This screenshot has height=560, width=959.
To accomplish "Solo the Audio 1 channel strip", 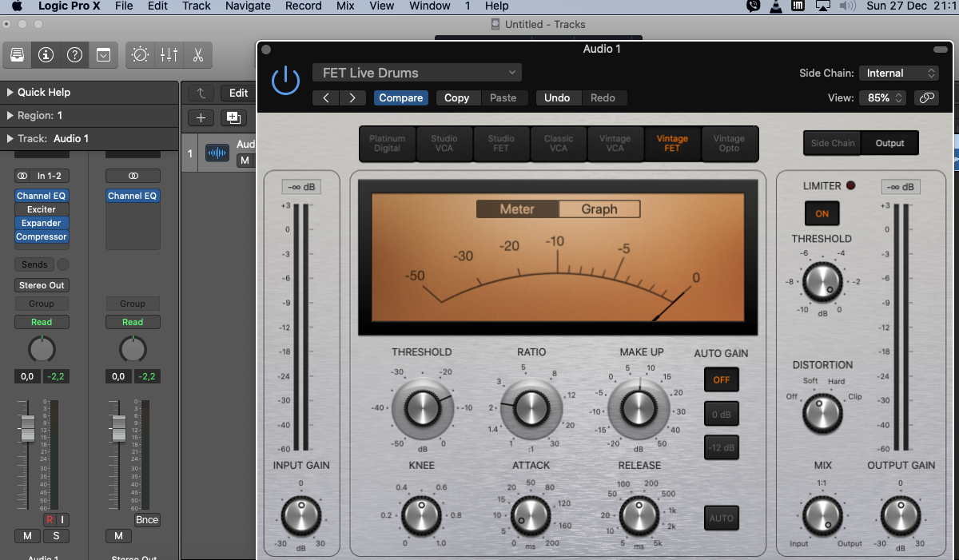I will (56, 535).
